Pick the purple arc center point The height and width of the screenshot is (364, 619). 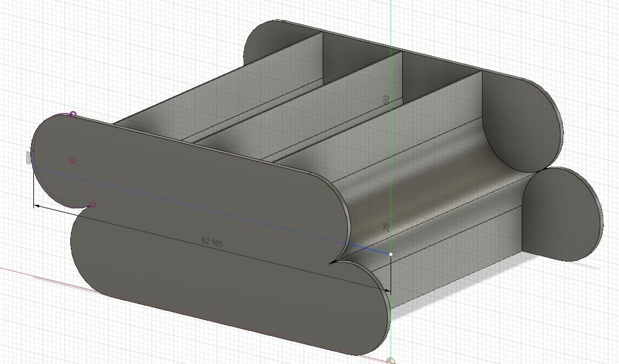[x=73, y=160]
